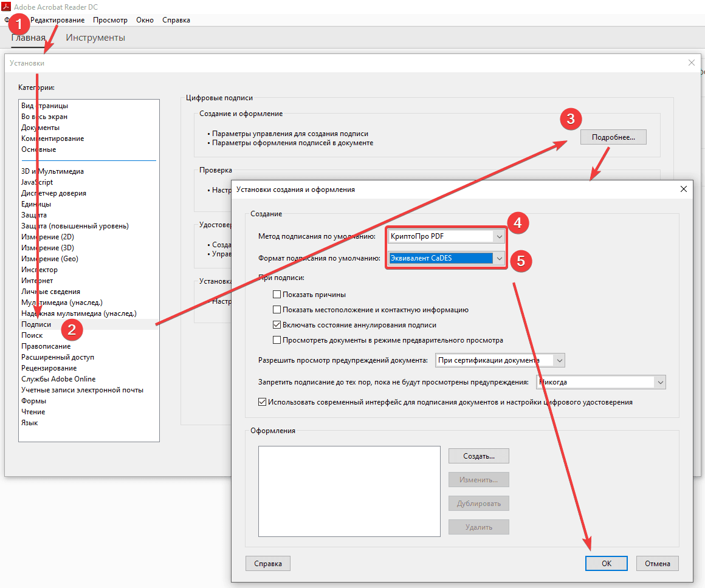705x588 pixels.
Task: Open the КриптоПро PDF signing method dropdown
Action: (499, 236)
